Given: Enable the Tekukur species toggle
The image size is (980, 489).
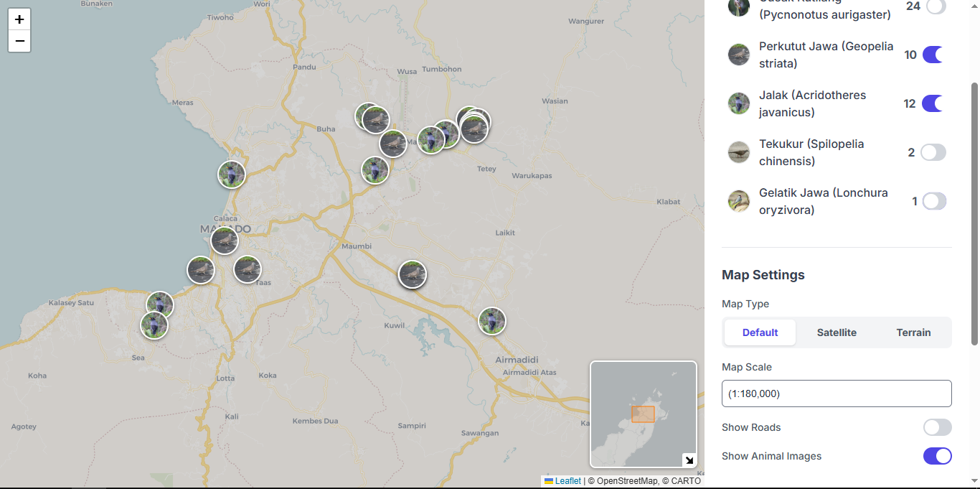Looking at the screenshot, I should click(933, 152).
